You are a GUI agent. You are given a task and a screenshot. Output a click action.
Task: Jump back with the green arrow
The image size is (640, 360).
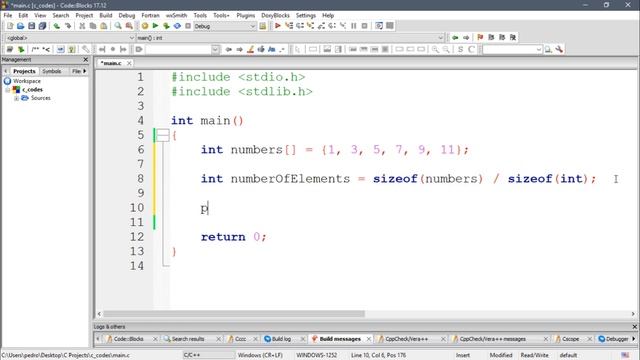click(455, 38)
